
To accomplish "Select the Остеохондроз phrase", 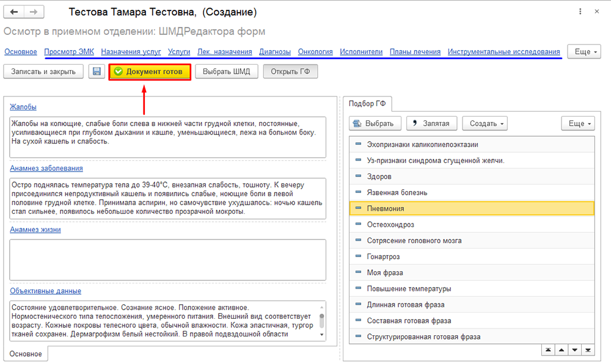I will point(472,225).
